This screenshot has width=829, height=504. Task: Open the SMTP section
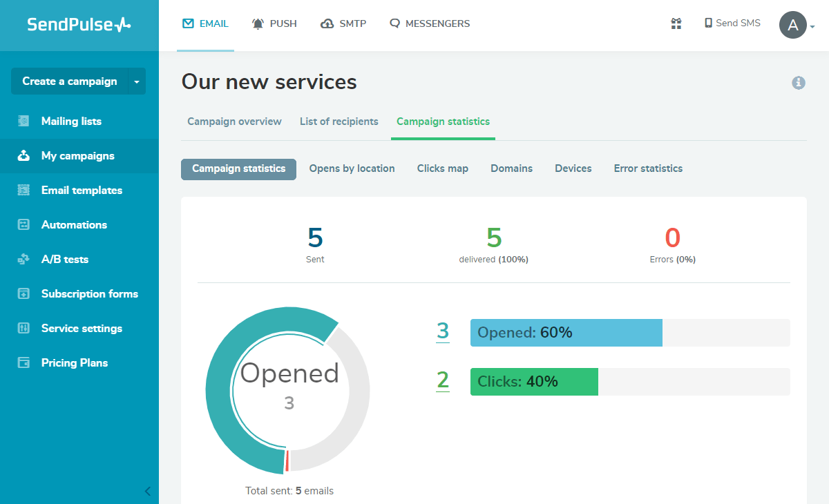343,23
